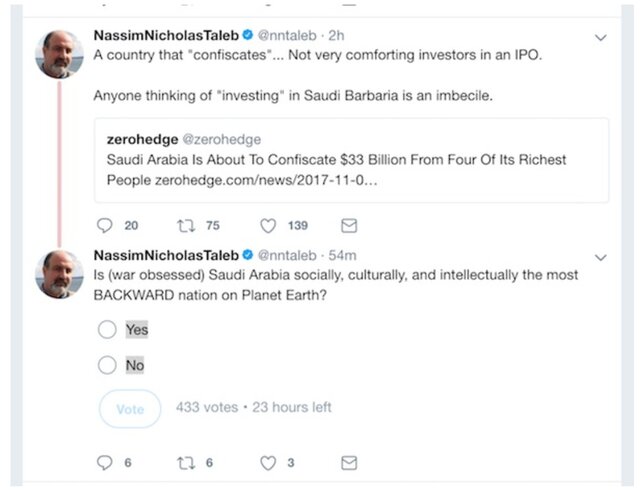
Task: Send the first tweet via direct message envelope
Action: click(x=349, y=226)
